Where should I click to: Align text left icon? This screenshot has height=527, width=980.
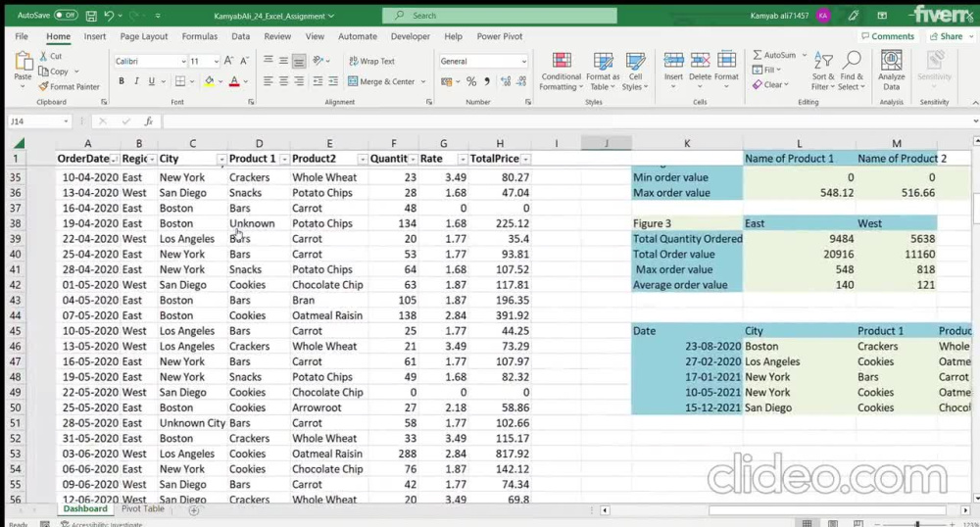269,81
